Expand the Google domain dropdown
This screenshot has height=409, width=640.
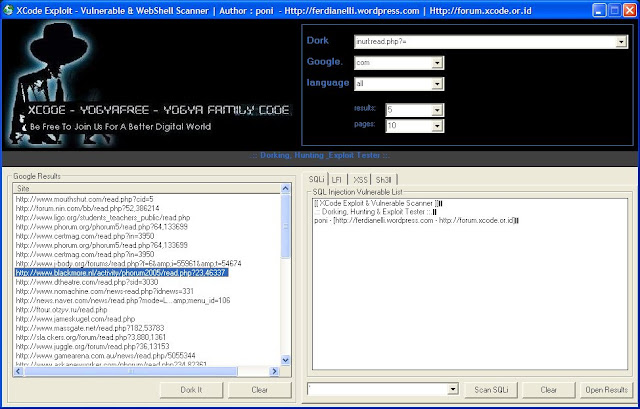pyautogui.click(x=437, y=63)
